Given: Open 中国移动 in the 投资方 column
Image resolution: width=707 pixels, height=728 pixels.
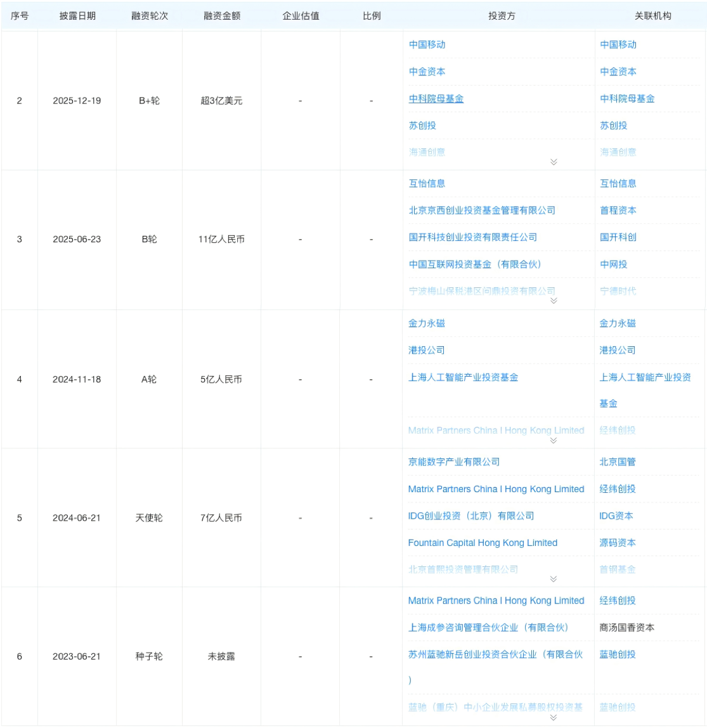Looking at the screenshot, I should tap(427, 44).
